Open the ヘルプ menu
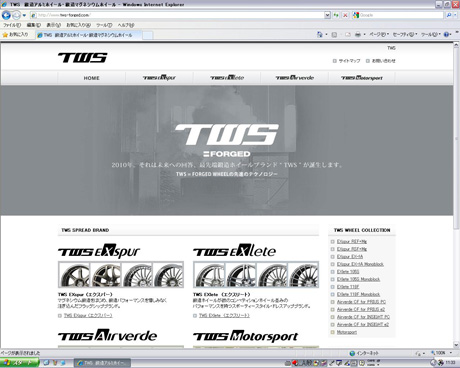Viewport: 460px width, 368px height. (x=126, y=25)
